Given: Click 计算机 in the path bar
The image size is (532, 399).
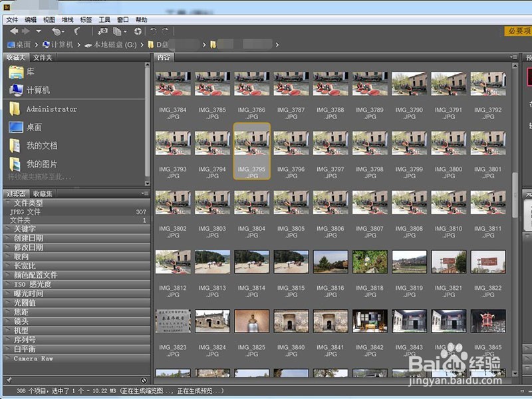Looking at the screenshot, I should pyautogui.click(x=58, y=45).
